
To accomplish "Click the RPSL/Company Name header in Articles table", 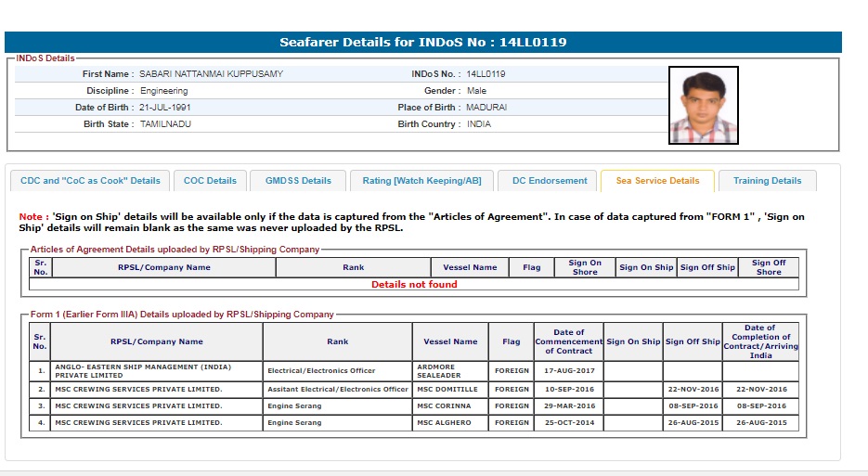I will 163,267.
